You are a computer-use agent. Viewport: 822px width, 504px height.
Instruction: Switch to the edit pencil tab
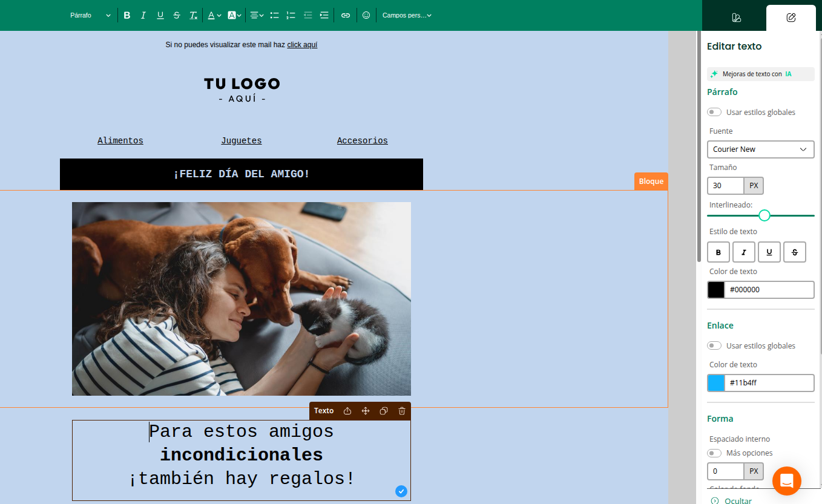tap(791, 18)
